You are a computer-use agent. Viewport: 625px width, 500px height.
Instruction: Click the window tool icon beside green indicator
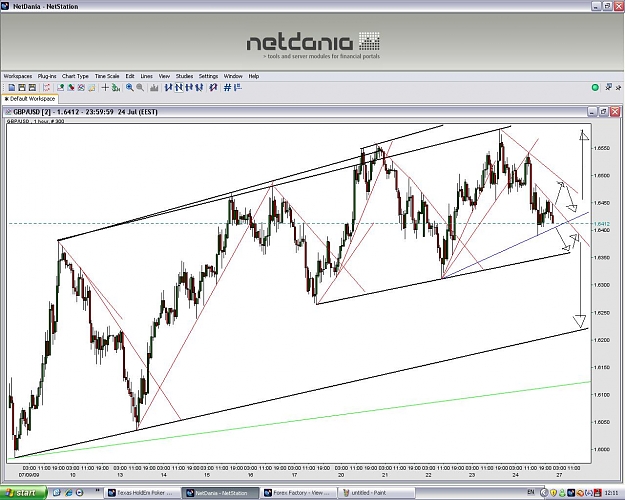(608, 87)
